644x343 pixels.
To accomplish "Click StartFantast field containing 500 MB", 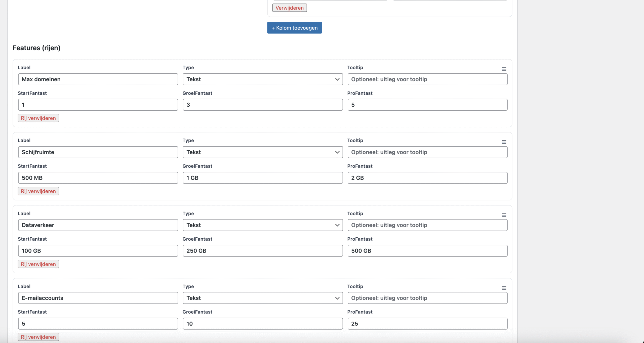I will coord(98,178).
